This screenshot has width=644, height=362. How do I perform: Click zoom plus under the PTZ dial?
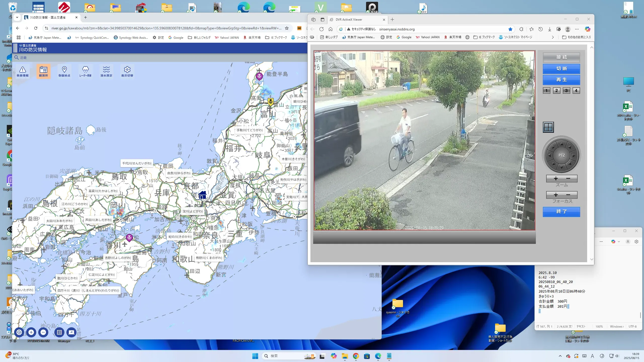(x=556, y=178)
